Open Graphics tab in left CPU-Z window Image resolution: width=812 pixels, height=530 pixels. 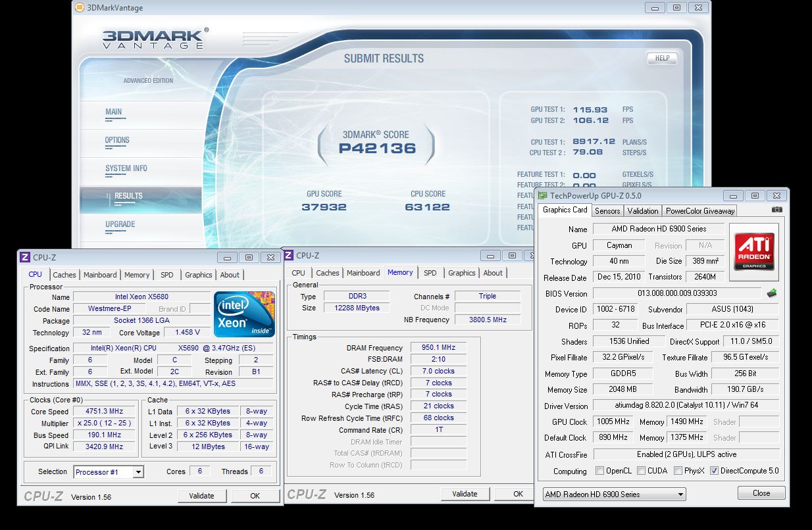[198, 275]
